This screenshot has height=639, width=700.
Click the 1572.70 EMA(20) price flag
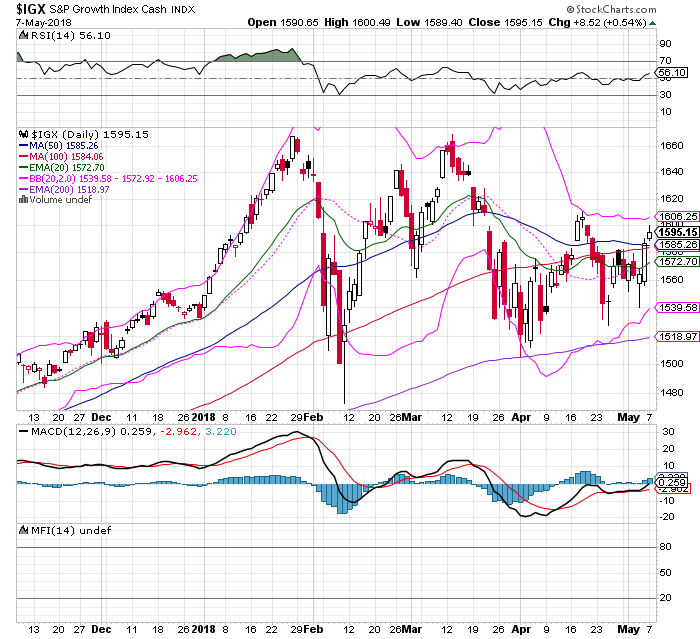(x=676, y=262)
